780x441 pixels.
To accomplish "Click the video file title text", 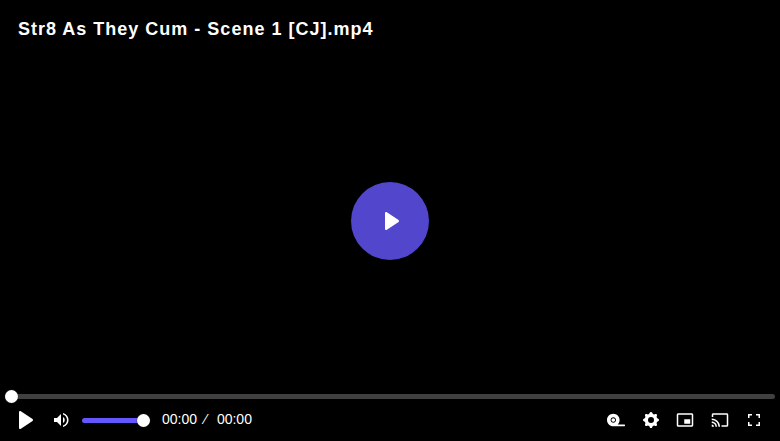I will [195, 29].
